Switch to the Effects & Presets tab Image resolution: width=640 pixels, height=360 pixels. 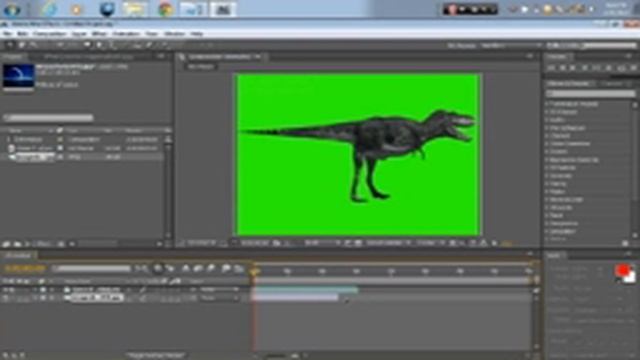click(570, 84)
